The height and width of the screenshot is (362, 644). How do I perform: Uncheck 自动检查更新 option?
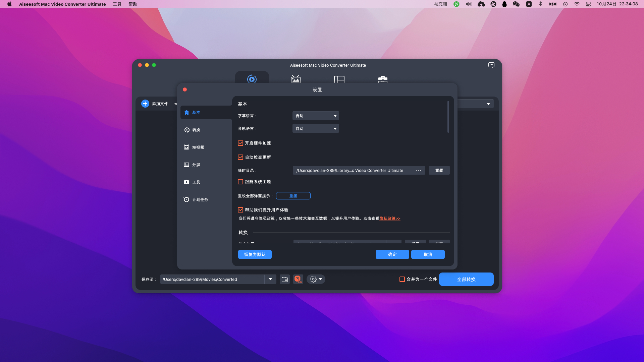(240, 157)
